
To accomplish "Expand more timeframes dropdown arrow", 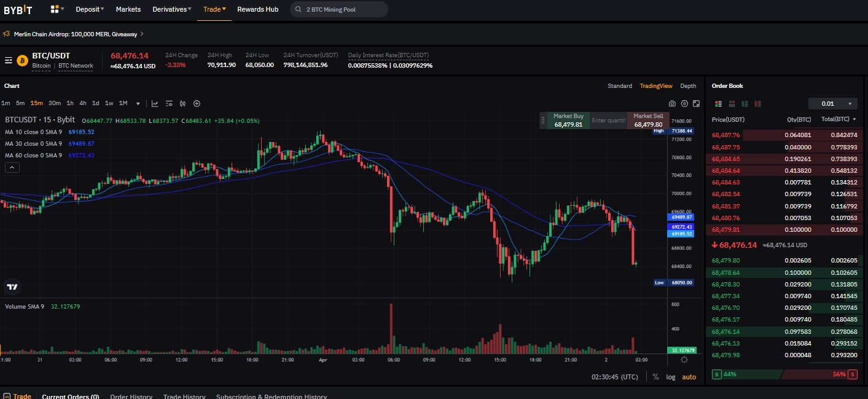I will 138,103.
